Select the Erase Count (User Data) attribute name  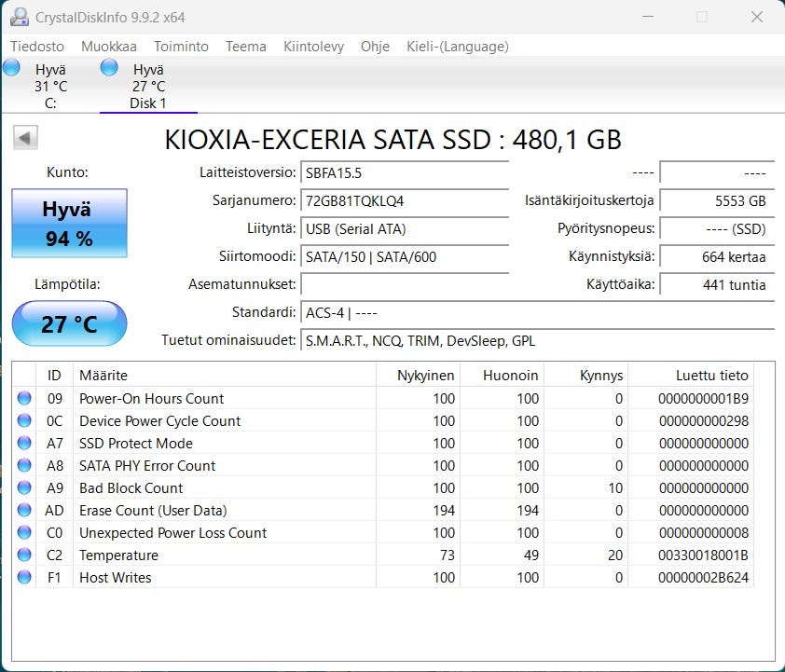153,511
